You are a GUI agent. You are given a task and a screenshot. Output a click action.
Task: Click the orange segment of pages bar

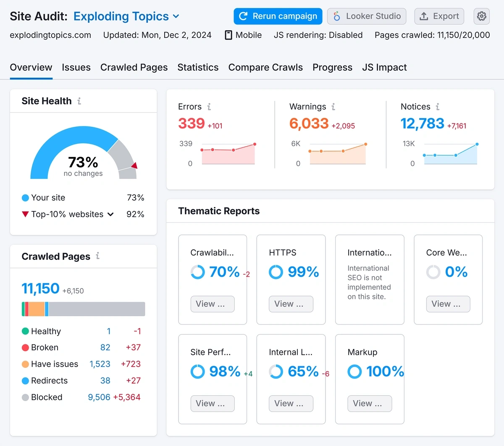[37, 309]
